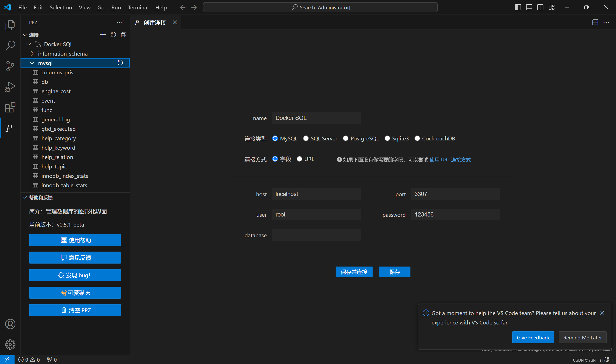Follow the 使用 URL 连接方式 link
Screen dimensions: 616x364
pos(450,160)
